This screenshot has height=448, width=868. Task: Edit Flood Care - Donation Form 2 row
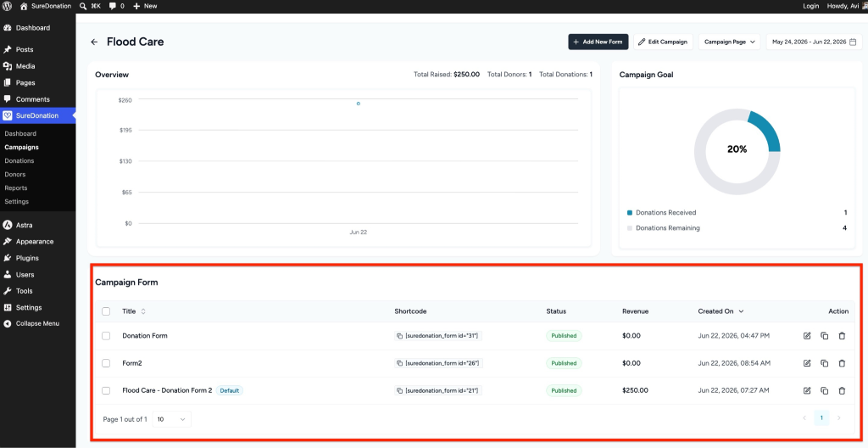807,391
